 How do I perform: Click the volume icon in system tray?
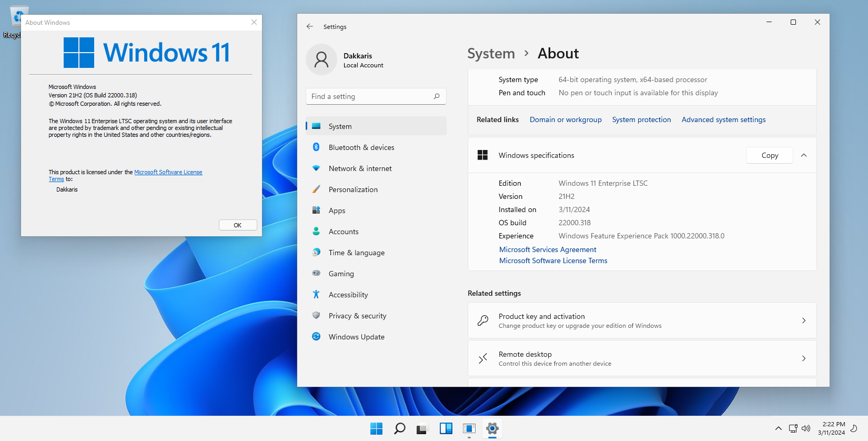tap(805, 428)
